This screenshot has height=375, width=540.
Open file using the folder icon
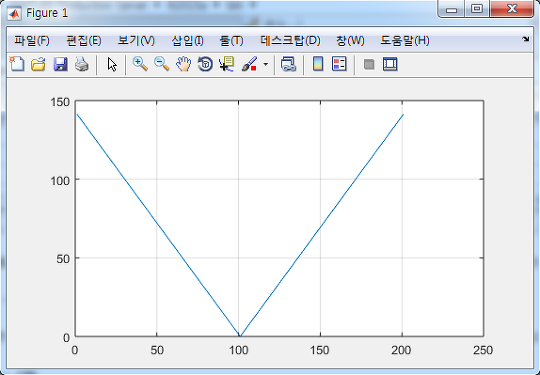click(38, 64)
